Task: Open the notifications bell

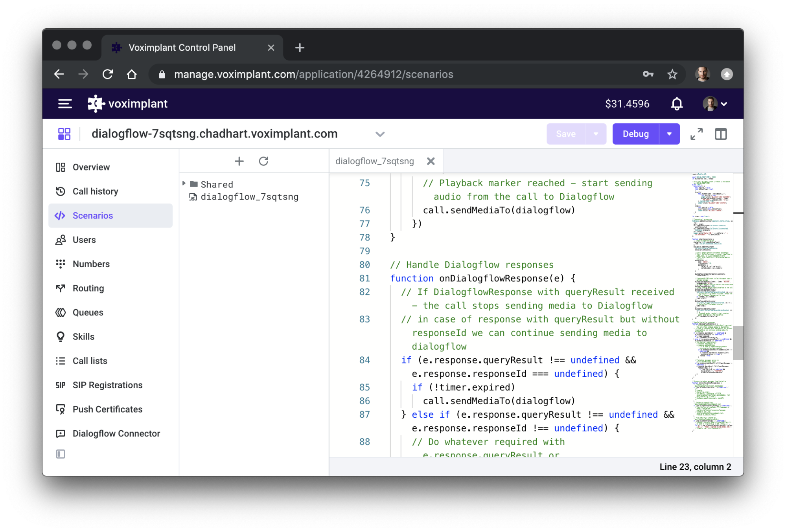Action: click(676, 104)
